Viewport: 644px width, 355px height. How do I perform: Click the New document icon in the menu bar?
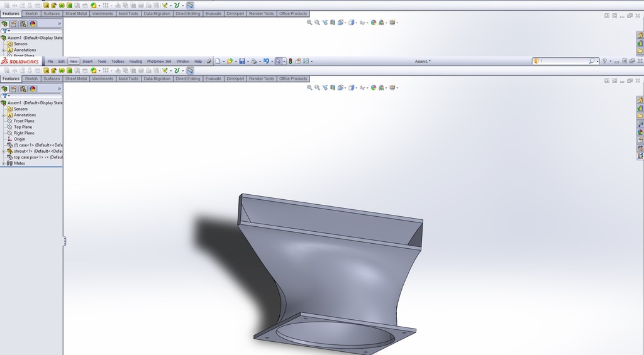[x=218, y=61]
